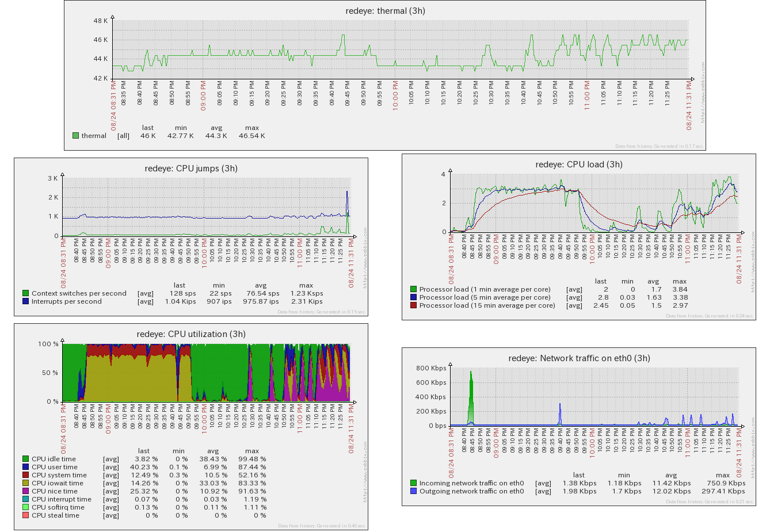
Task: Open the 'redeye: CPU utilization (3h)' title
Action: (191, 334)
